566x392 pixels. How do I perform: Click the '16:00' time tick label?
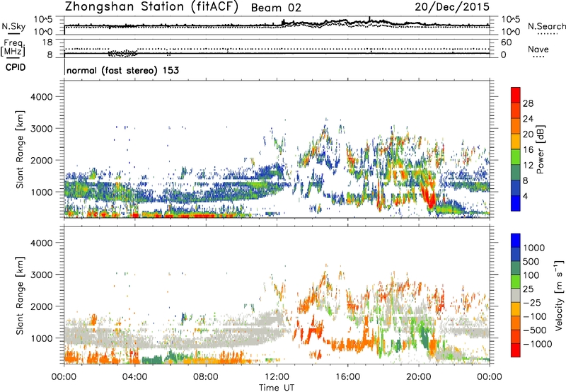click(348, 377)
